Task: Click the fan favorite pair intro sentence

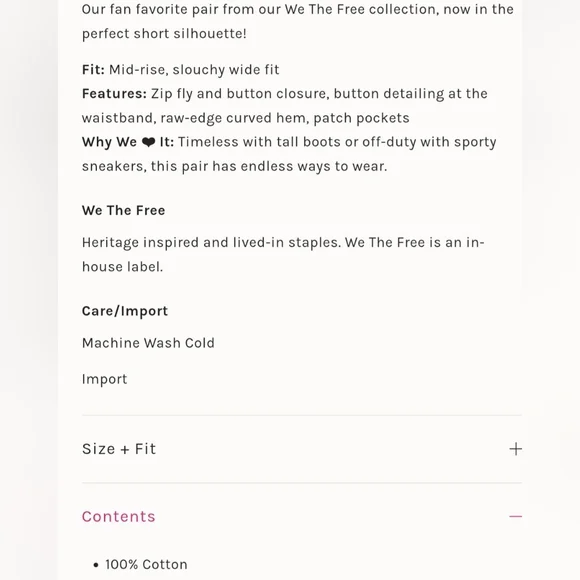Action: [298, 21]
